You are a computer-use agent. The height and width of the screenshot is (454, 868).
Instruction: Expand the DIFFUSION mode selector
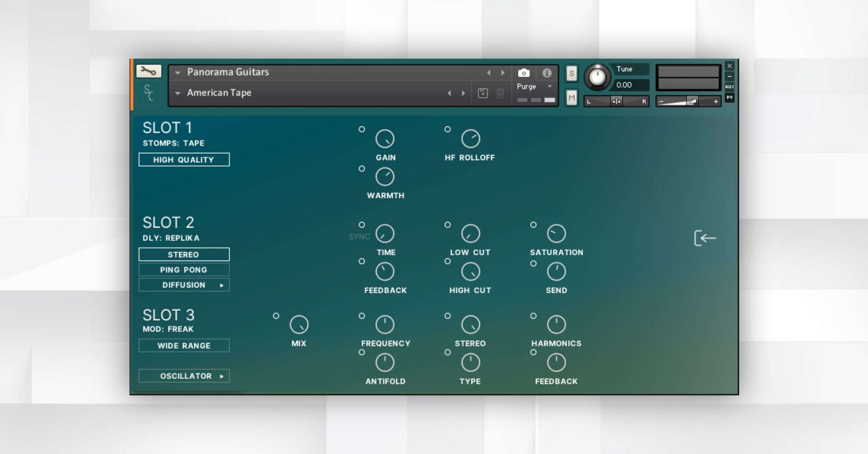pos(184,285)
